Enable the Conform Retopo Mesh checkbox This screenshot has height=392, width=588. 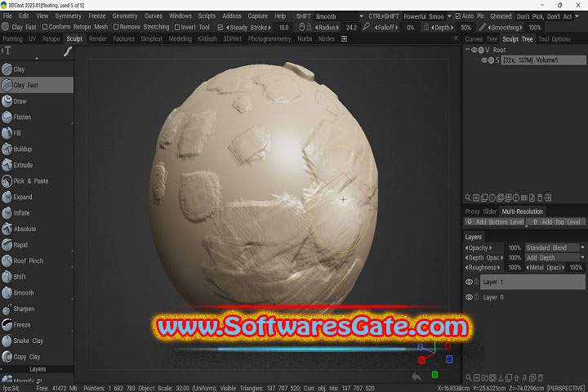tap(45, 27)
